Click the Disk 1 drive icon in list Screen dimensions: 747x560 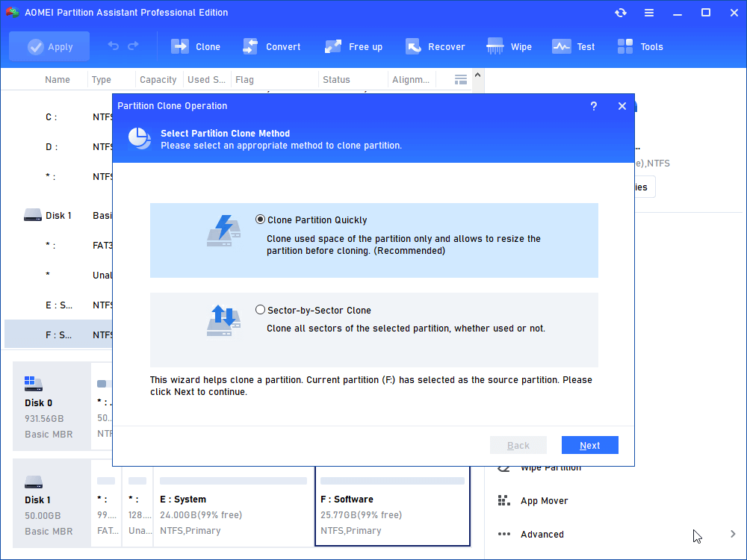tap(33, 215)
